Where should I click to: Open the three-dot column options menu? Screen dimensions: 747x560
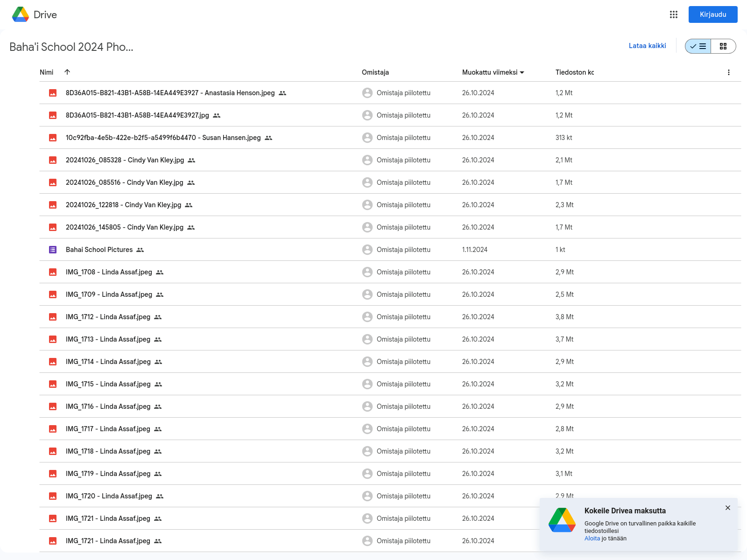click(728, 72)
